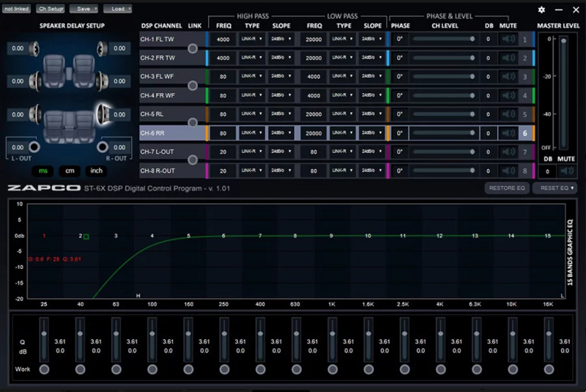586x392 pixels.
Task: Open the Load menu
Action: pyautogui.click(x=118, y=9)
